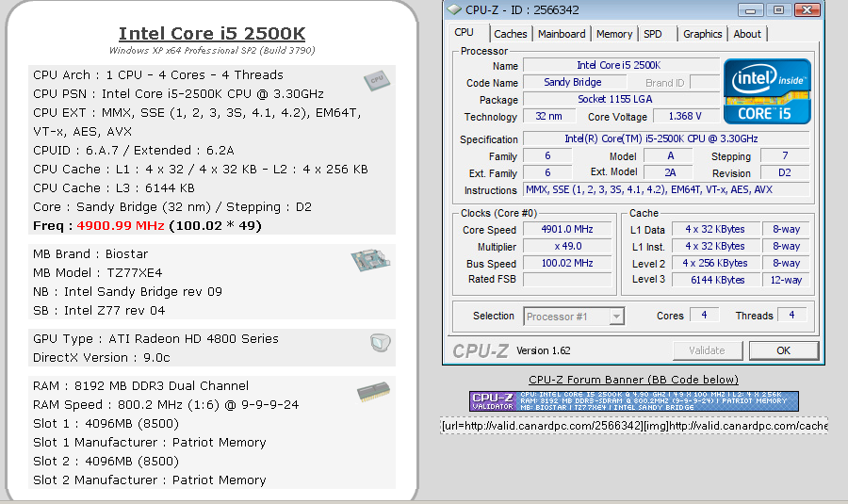The height and width of the screenshot is (504, 848).
Task: Click the CPU-Z Validator forum banner
Action: point(634,401)
